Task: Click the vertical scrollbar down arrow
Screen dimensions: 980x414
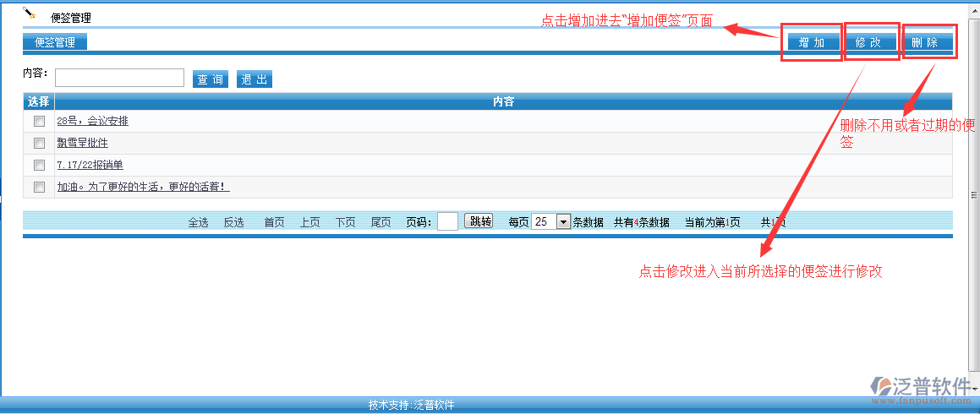Action: (x=974, y=389)
